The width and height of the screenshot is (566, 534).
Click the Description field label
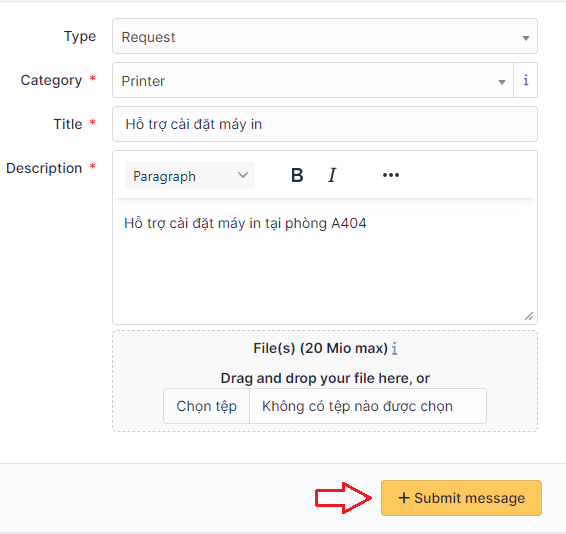point(44,168)
